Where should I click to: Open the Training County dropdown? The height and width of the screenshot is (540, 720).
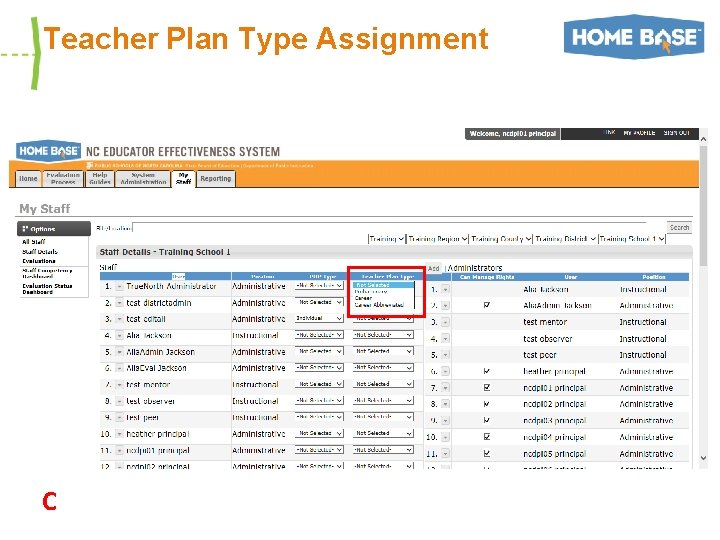(x=501, y=239)
